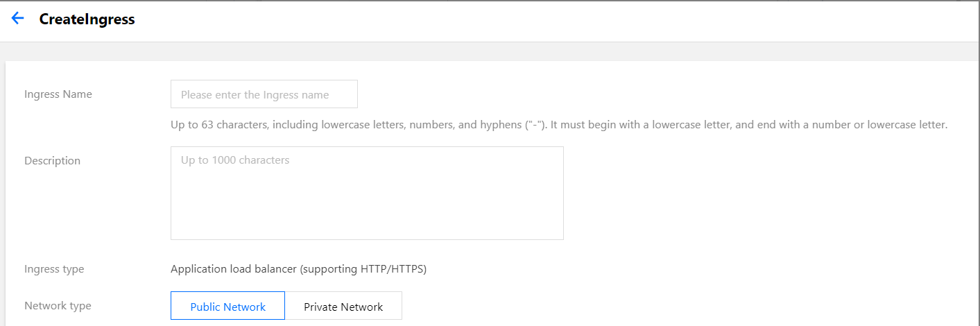This screenshot has width=980, height=326.
Task: Click the blue back arrow icon
Action: coord(18,19)
